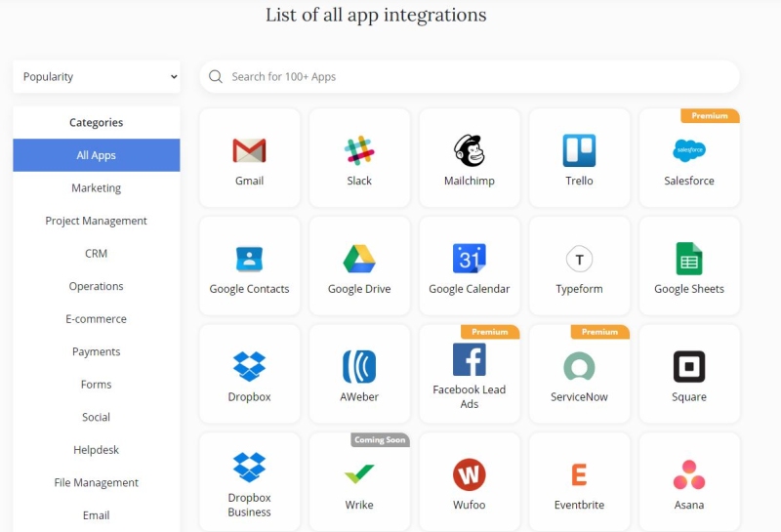Click the Wufoo label text
This screenshot has height=532, width=781.
(x=470, y=505)
